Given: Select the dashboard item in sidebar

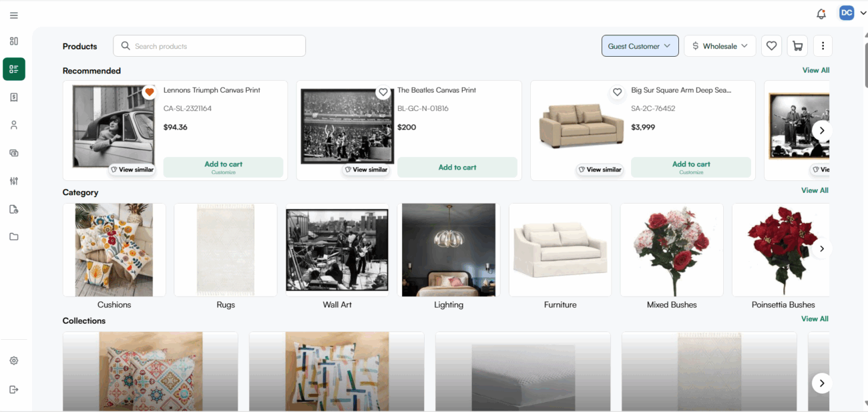Looking at the screenshot, I should [14, 41].
